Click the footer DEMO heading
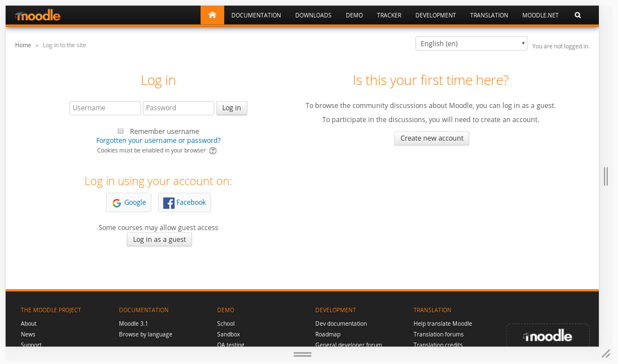Screen dimensions: 618x364 (225, 310)
